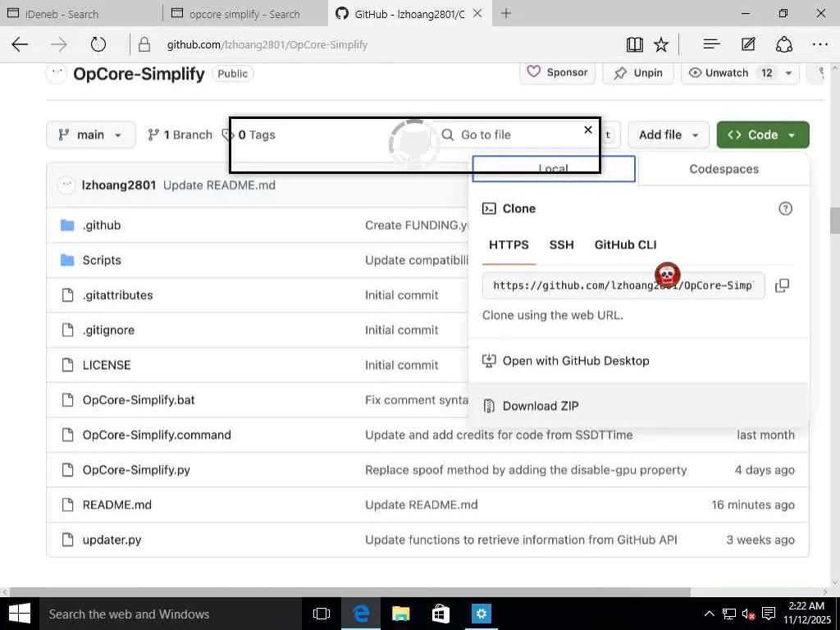Click the Scripts folder icon
The width and height of the screenshot is (840, 630).
pos(67,260)
